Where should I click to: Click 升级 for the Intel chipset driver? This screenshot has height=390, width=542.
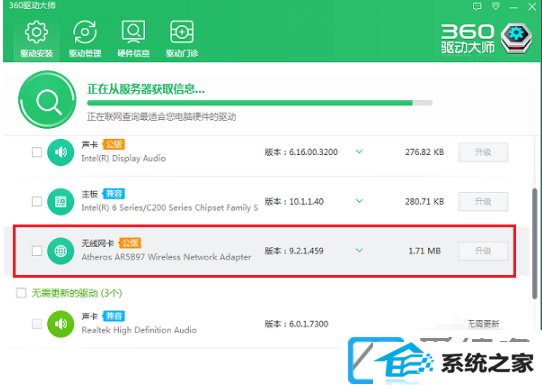[x=483, y=202]
